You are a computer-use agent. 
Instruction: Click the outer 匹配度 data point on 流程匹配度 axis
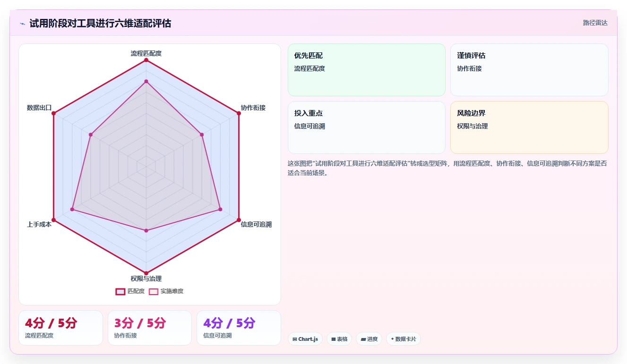pos(146,60)
